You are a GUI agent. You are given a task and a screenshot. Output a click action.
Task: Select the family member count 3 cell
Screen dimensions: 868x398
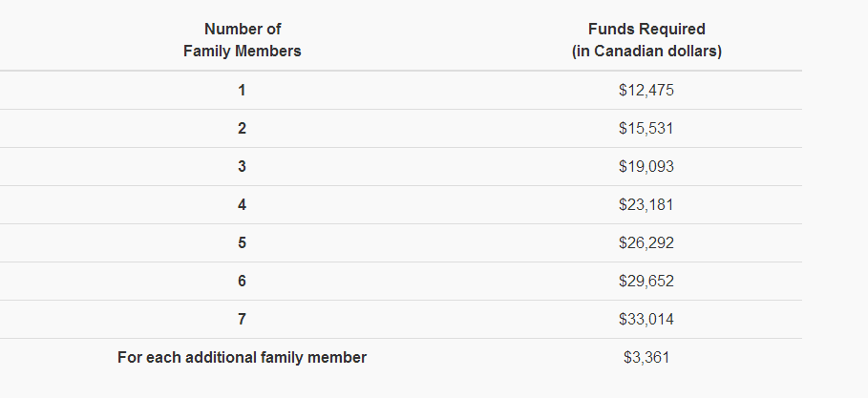[x=243, y=167]
